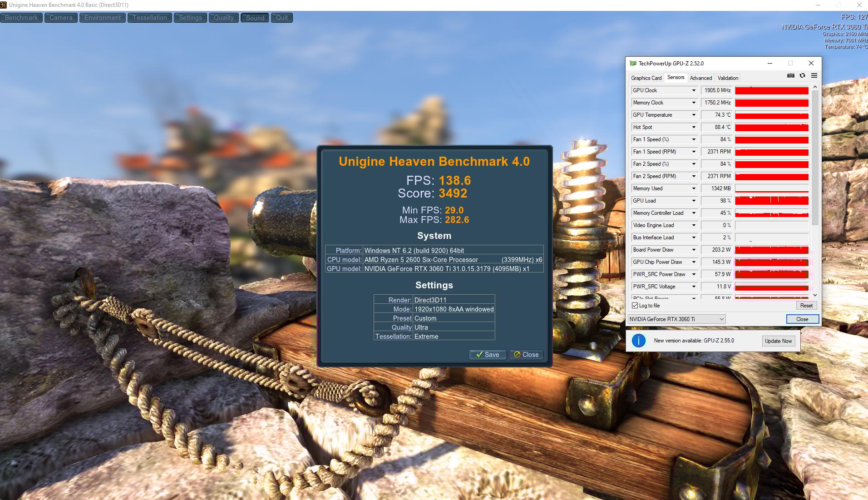Save the benchmark results
Image resolution: width=868 pixels, height=500 pixels.
click(x=488, y=355)
